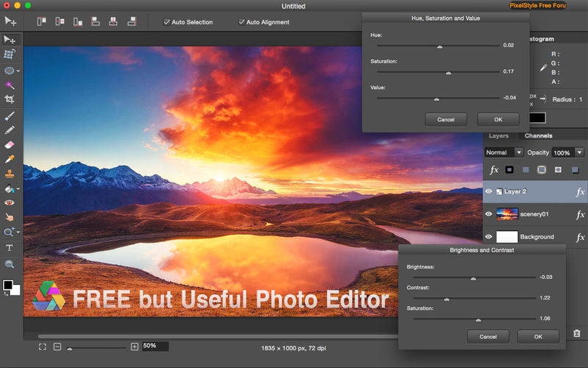The width and height of the screenshot is (588, 368).
Task: Choose the Eyedropper tool
Action: (x=10, y=159)
